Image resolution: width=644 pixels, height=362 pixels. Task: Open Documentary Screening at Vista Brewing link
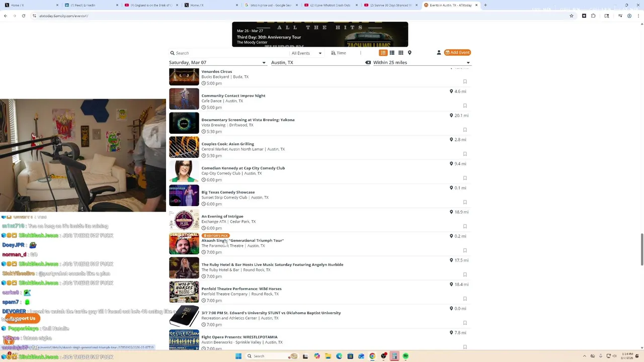(248, 120)
